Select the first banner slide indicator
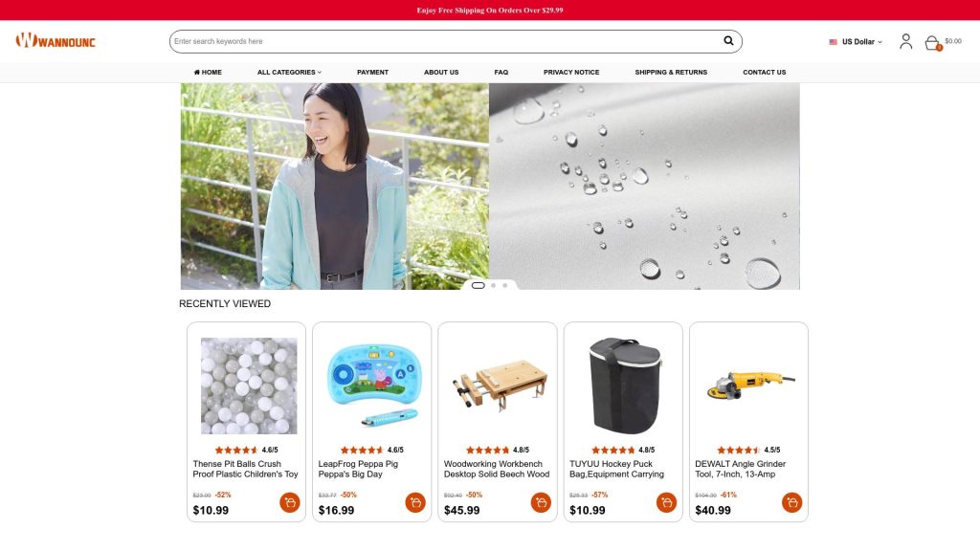The image size is (980, 551). (x=479, y=285)
